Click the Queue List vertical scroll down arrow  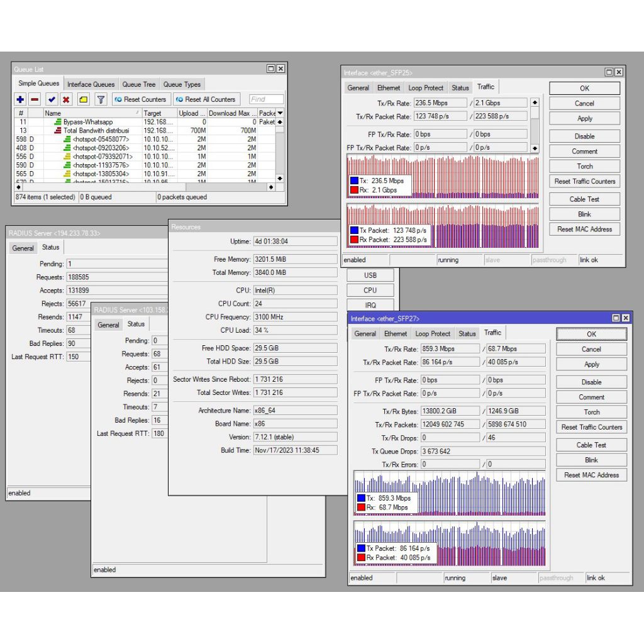coord(280,179)
